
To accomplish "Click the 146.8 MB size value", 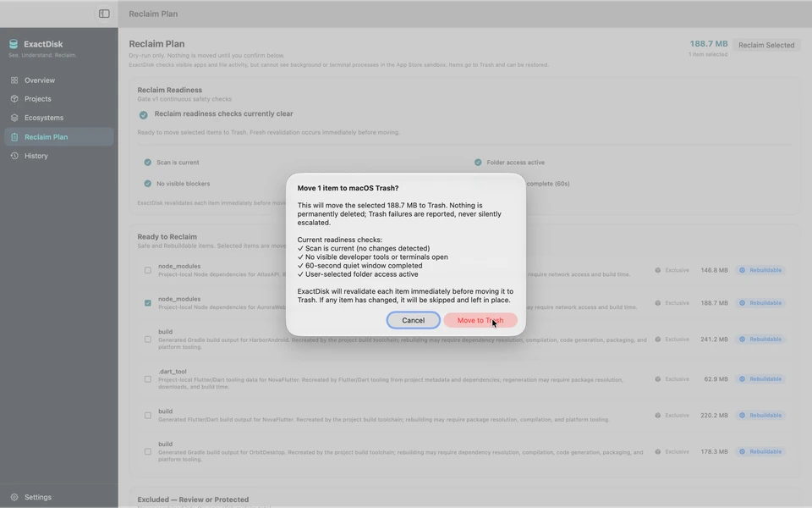I will tap(714, 270).
